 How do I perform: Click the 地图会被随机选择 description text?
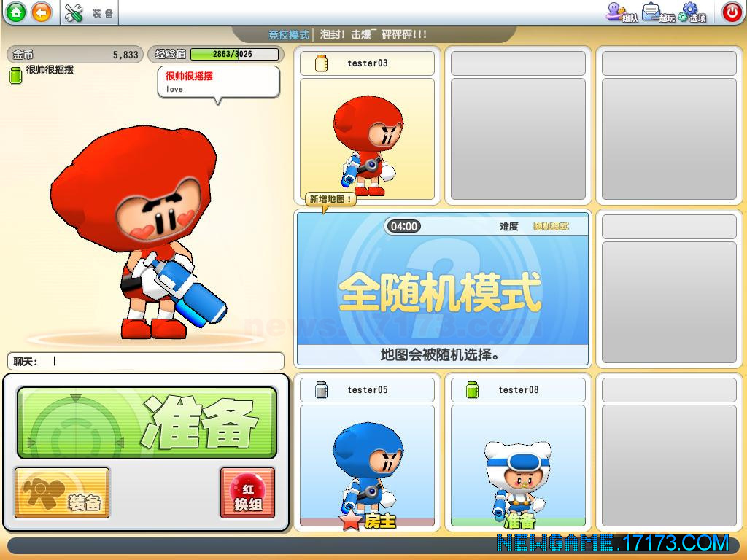pyautogui.click(x=439, y=354)
